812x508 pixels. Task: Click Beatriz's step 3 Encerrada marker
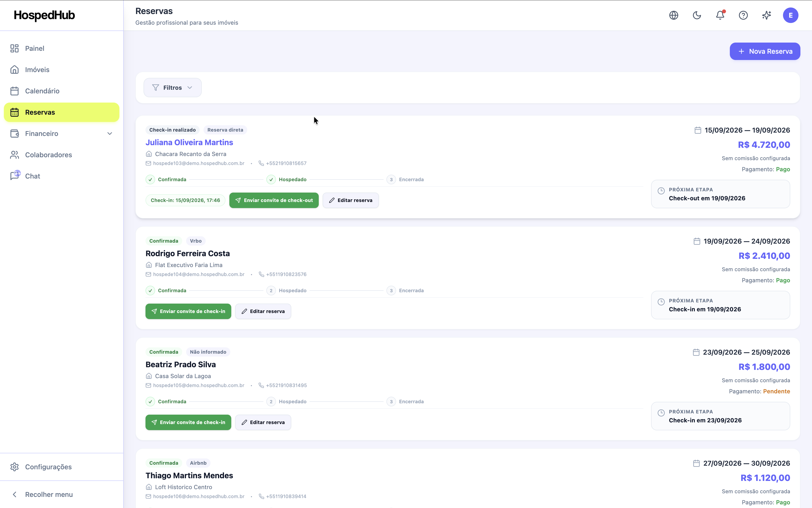pos(391,402)
